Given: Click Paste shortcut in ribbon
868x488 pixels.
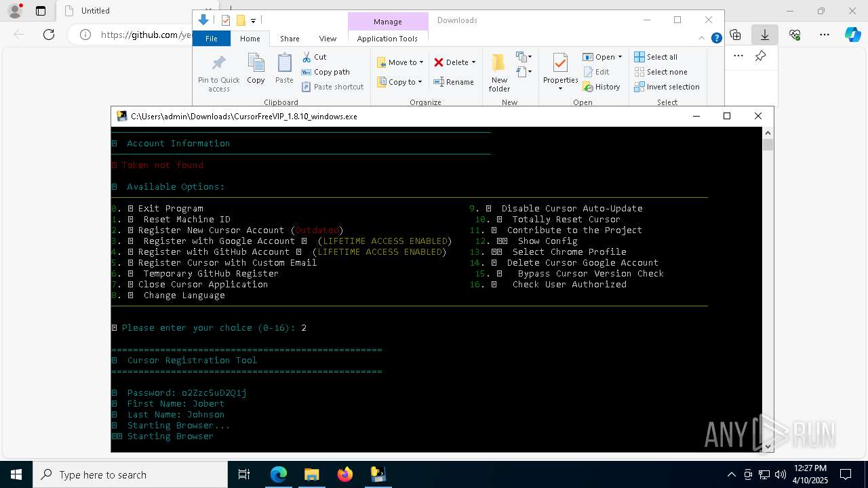Looking at the screenshot, I should point(332,87).
